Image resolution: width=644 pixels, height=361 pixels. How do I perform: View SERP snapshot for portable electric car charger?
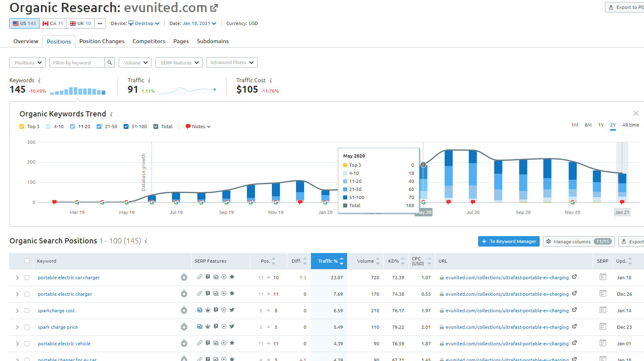click(x=603, y=277)
